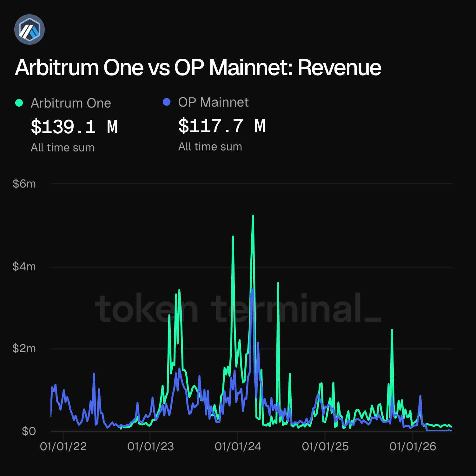Viewport: 476px width, 476px height.
Task: Click All time sum under Arbitrum One
Action: [x=63, y=148]
